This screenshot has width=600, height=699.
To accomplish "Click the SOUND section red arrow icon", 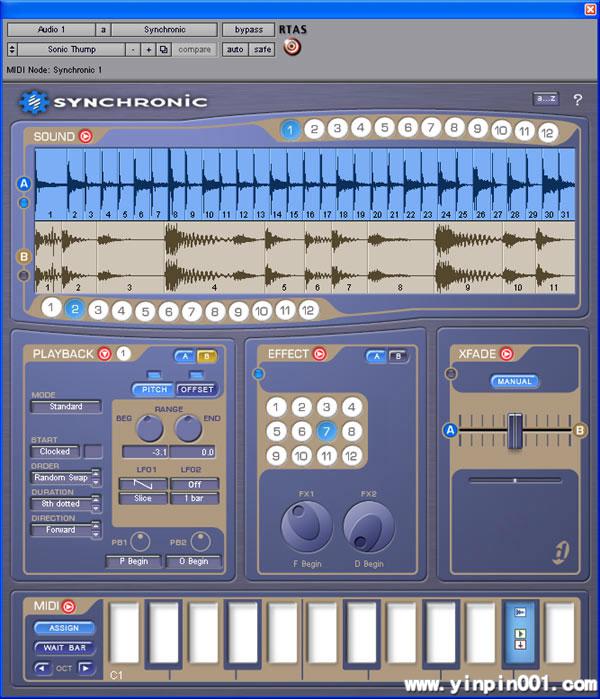I will [x=86, y=137].
